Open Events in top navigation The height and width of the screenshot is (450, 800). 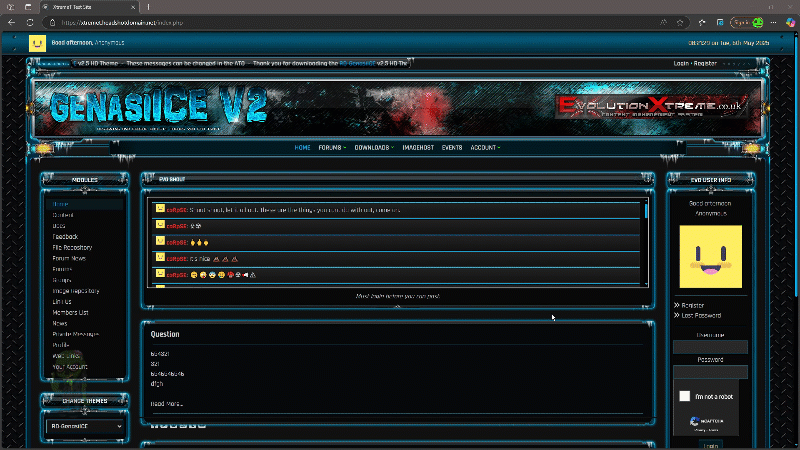pyautogui.click(x=452, y=147)
